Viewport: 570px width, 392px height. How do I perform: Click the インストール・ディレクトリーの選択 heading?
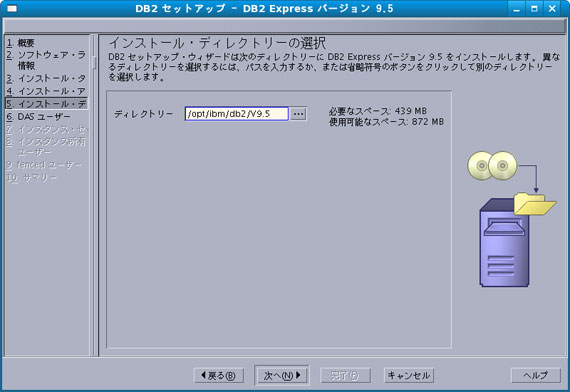217,43
